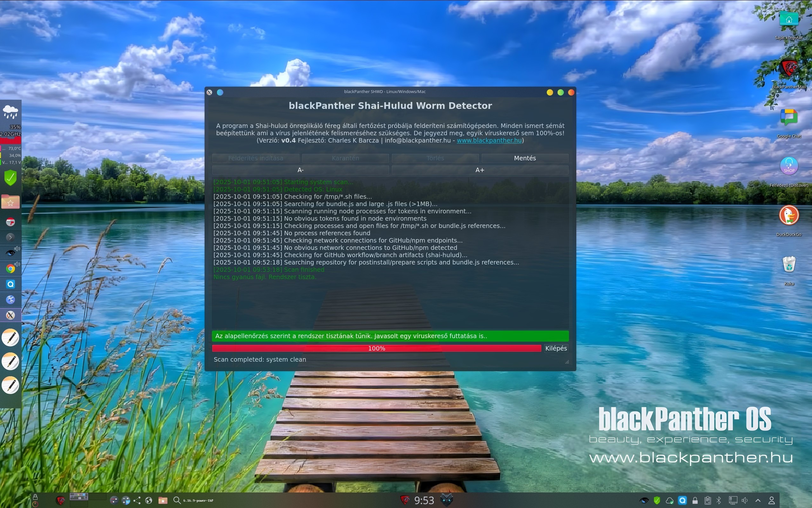Click the red 100% progress bar
The image size is (812, 508).
376,348
